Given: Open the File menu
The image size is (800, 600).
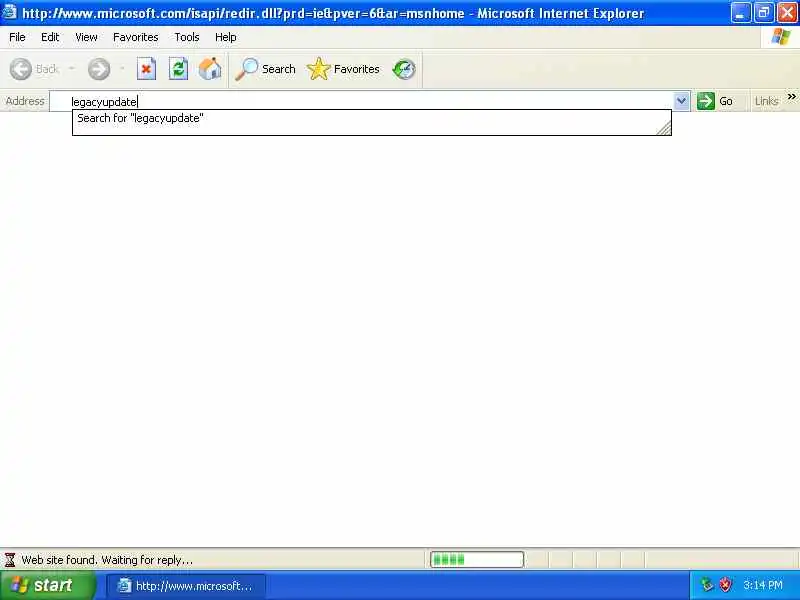Looking at the screenshot, I should click(x=17, y=37).
